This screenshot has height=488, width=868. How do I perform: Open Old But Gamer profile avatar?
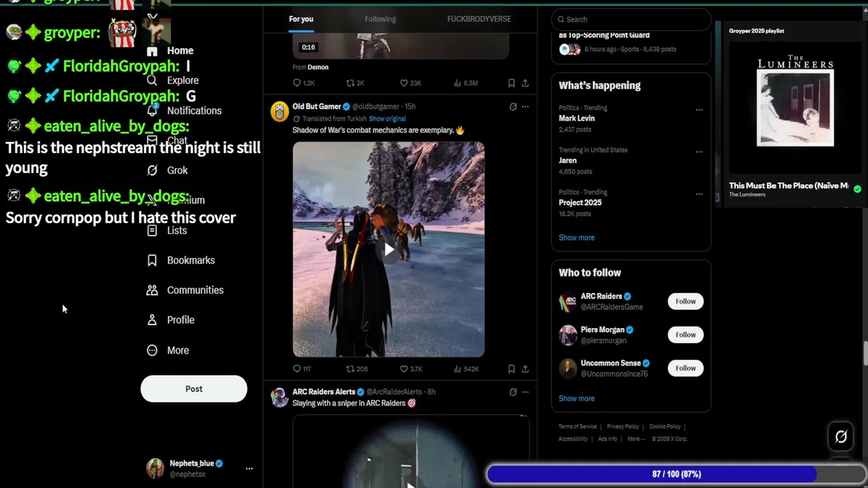[x=279, y=112]
